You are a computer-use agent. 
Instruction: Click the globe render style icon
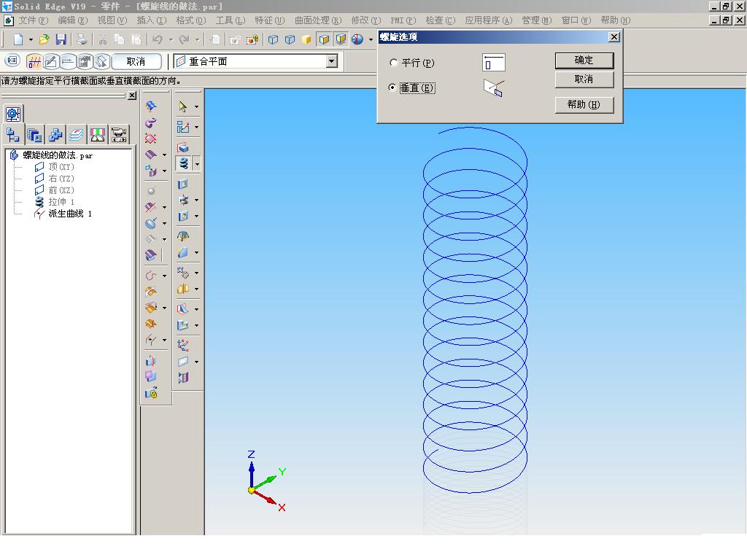point(357,39)
